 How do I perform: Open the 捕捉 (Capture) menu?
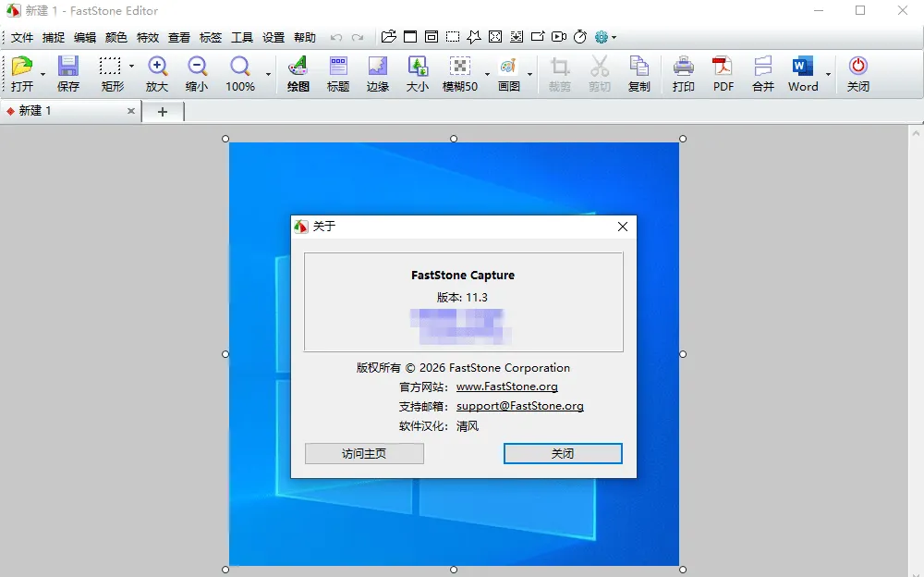53,38
